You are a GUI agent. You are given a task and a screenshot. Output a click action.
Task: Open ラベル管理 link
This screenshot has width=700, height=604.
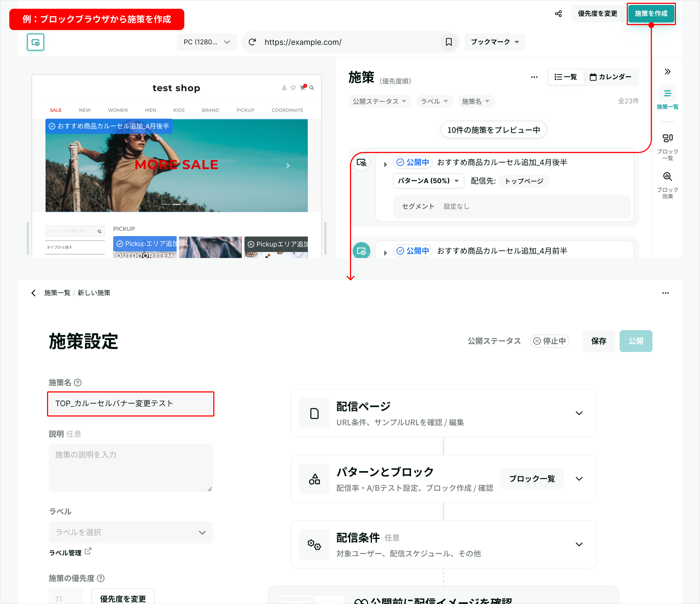pyautogui.click(x=65, y=553)
